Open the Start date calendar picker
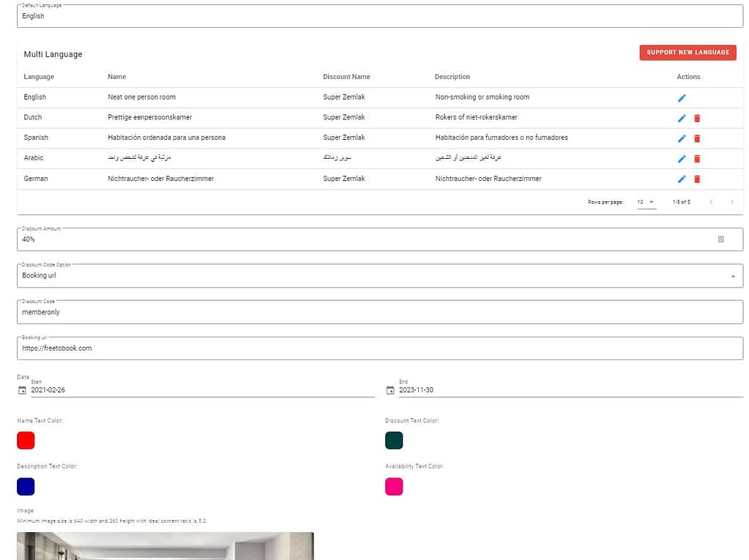The width and height of the screenshot is (749, 560). pos(22,390)
